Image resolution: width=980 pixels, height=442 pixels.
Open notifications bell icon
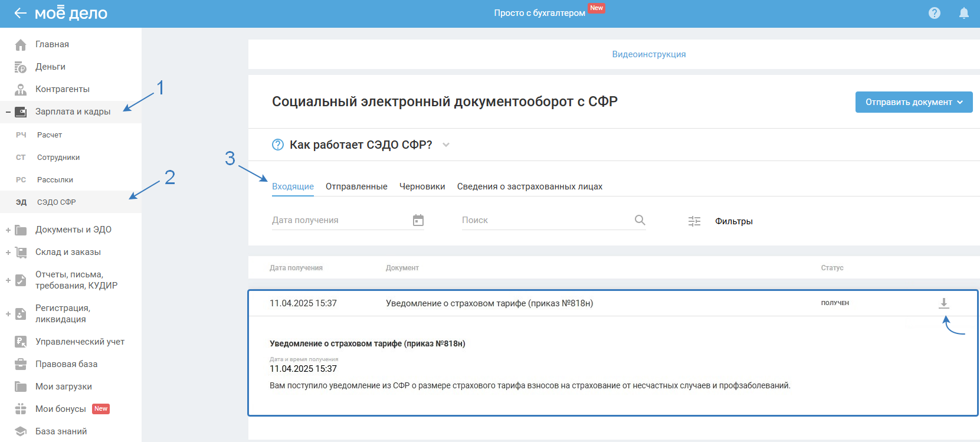point(964,13)
